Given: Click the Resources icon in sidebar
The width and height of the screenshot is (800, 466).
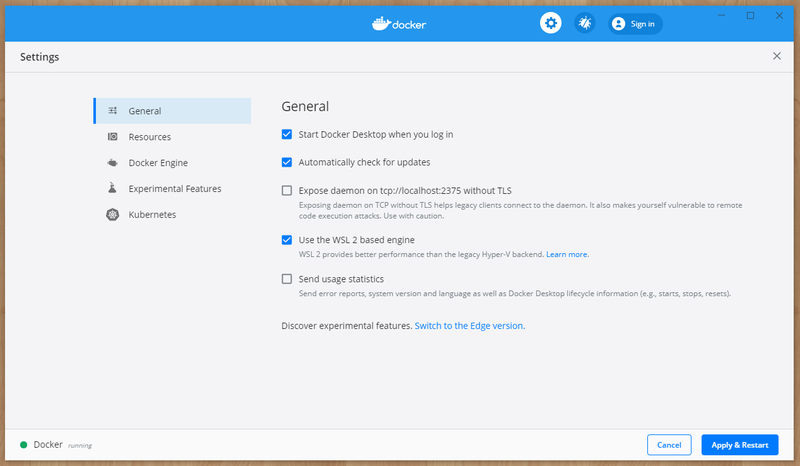Looking at the screenshot, I should coord(113,137).
